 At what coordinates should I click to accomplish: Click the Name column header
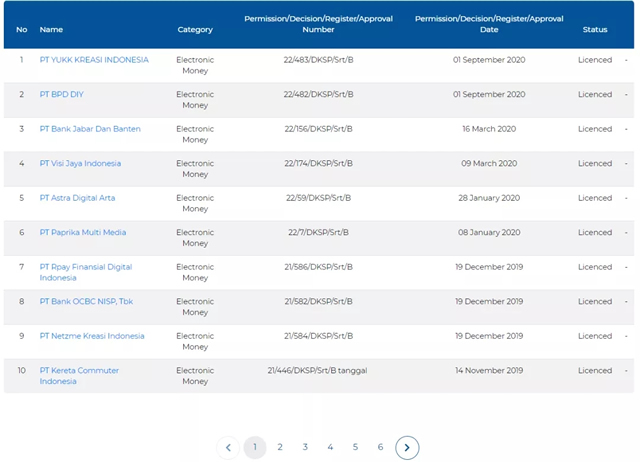[x=51, y=30]
